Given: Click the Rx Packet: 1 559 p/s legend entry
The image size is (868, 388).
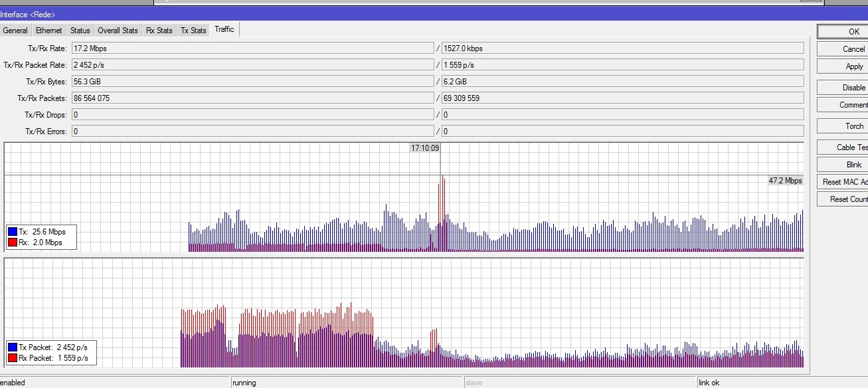Looking at the screenshot, I should tap(53, 358).
